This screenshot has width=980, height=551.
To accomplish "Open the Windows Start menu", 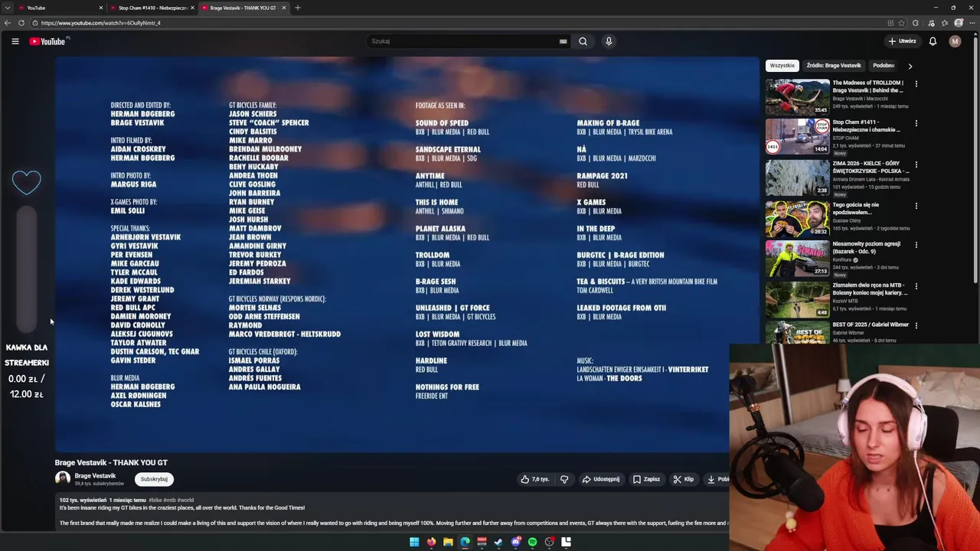I will tap(414, 542).
